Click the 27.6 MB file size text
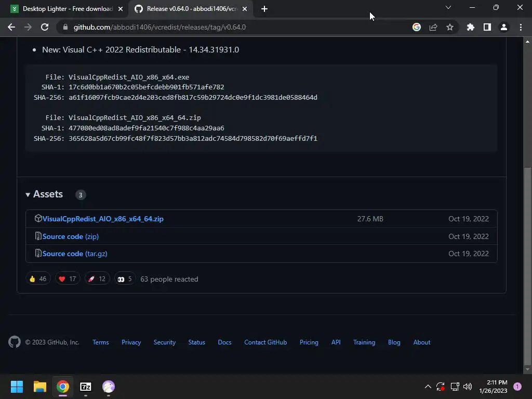 click(x=370, y=219)
